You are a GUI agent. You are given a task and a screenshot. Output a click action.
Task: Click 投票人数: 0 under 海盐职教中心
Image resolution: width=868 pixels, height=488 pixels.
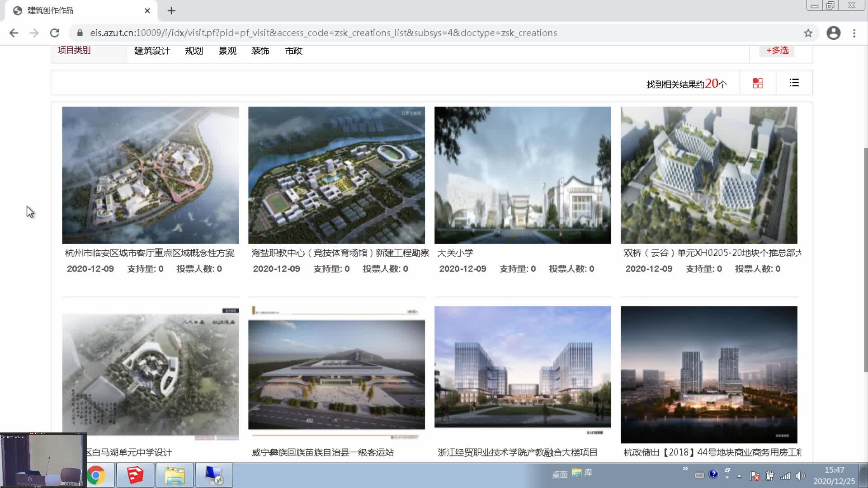click(385, 269)
